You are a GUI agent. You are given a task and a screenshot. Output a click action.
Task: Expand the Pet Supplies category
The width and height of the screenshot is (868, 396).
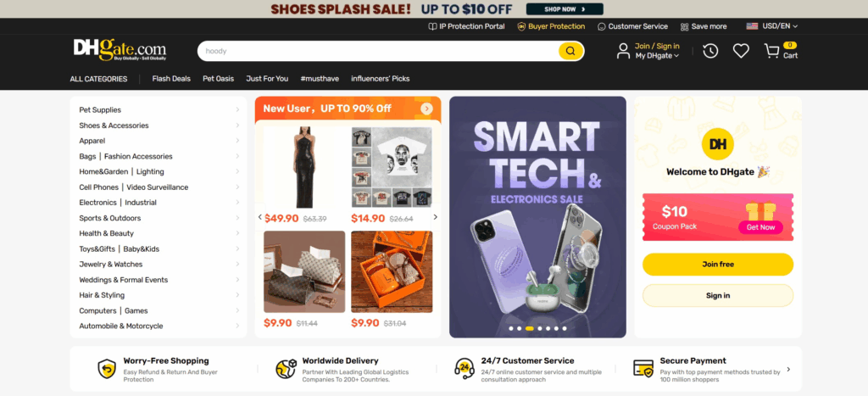[159, 109]
